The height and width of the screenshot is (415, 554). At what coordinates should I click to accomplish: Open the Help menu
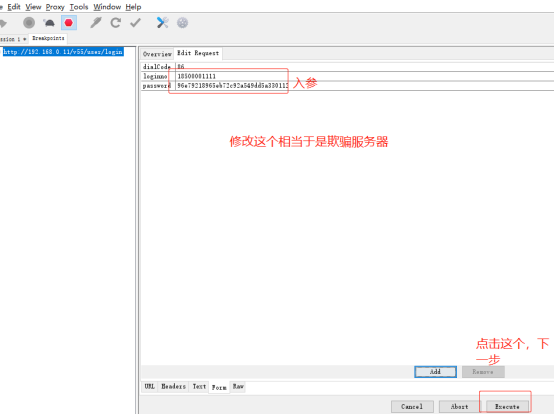coord(133,7)
